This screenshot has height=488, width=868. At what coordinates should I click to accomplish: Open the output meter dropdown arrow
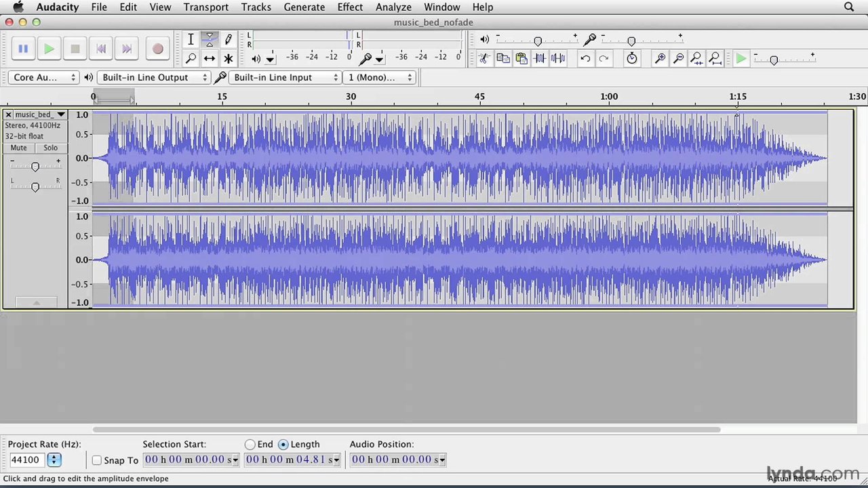pyautogui.click(x=270, y=59)
